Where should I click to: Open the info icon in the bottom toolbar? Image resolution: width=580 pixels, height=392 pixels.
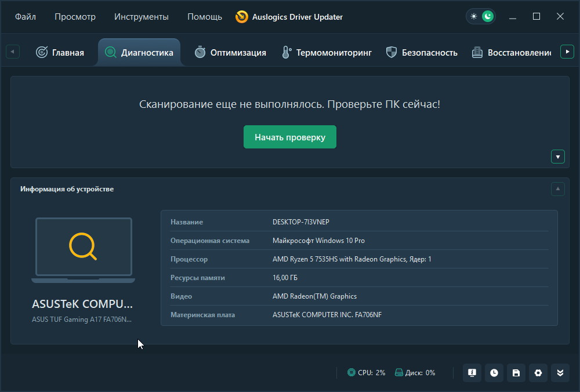[472, 373]
